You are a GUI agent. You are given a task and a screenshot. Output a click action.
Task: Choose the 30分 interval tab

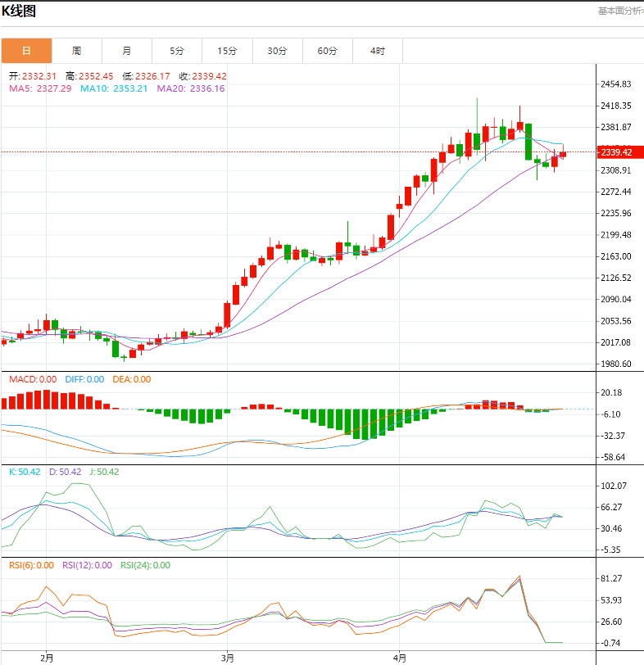pos(277,51)
